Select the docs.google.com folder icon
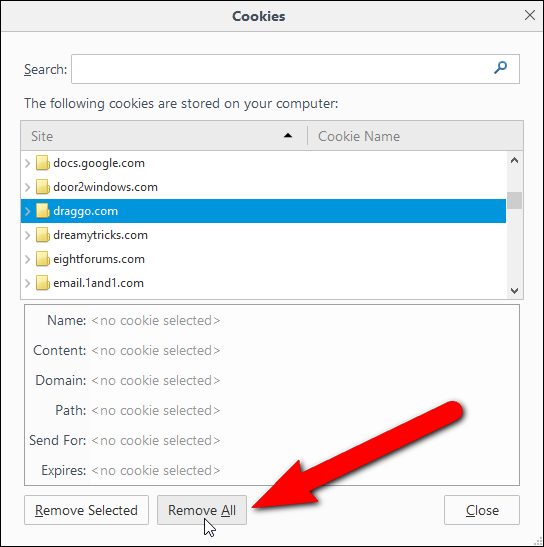Screen dimensions: 544x547 coord(43,163)
